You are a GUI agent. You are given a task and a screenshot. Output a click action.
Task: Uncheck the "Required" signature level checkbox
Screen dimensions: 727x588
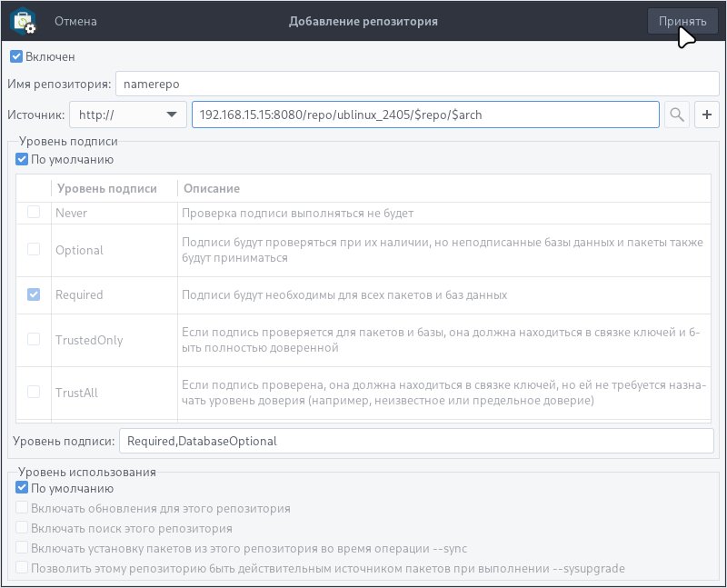pyautogui.click(x=33, y=294)
